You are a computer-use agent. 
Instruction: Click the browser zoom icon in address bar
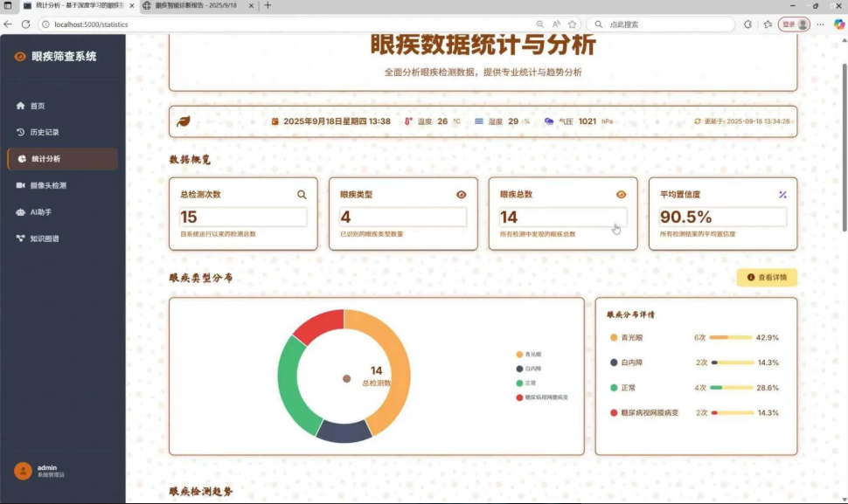(539, 24)
